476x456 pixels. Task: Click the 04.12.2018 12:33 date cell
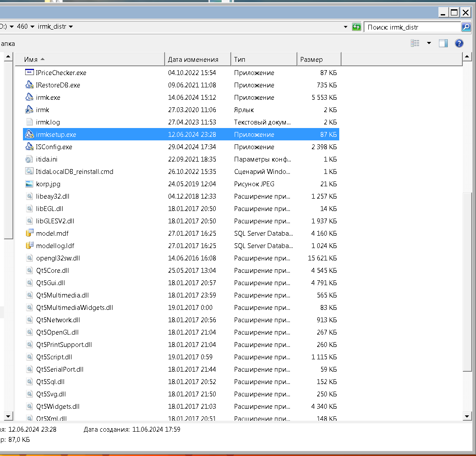[x=192, y=196]
